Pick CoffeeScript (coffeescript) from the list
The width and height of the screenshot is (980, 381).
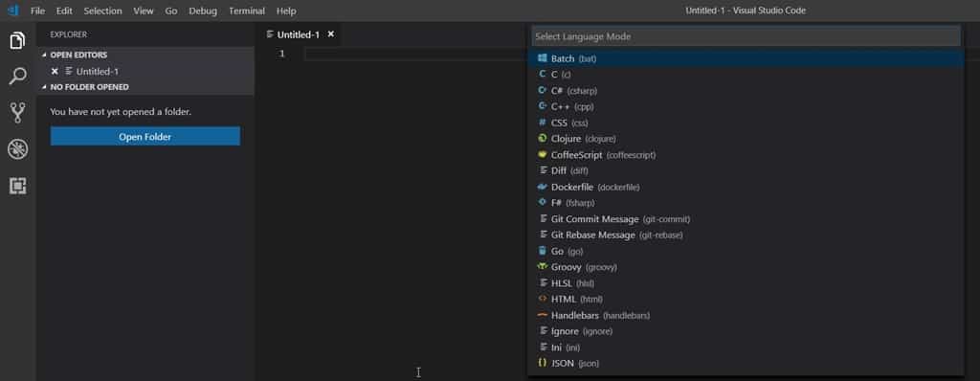(745, 154)
